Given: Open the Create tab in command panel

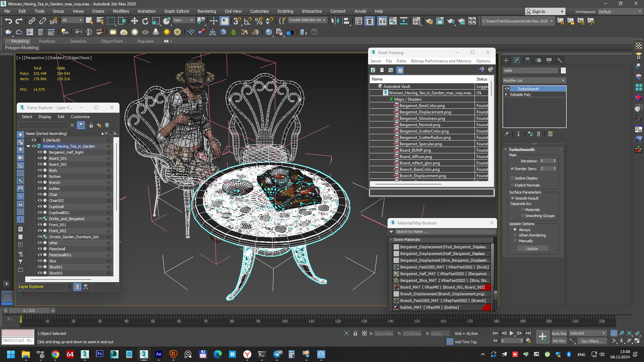Looking at the screenshot, I should click(506, 60).
